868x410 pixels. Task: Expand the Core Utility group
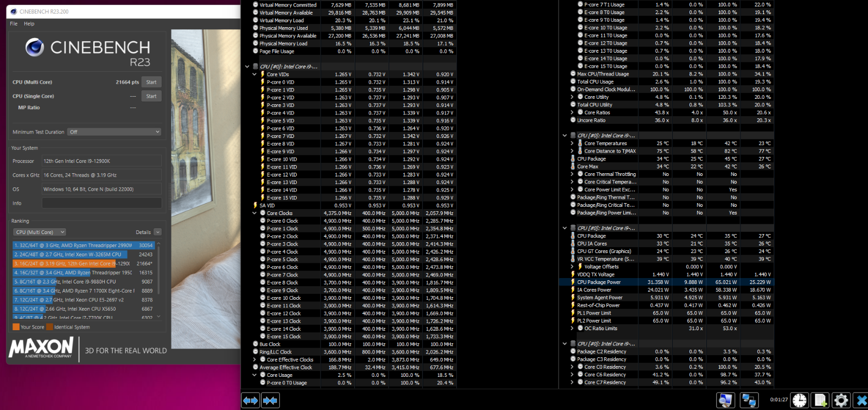pyautogui.click(x=572, y=97)
